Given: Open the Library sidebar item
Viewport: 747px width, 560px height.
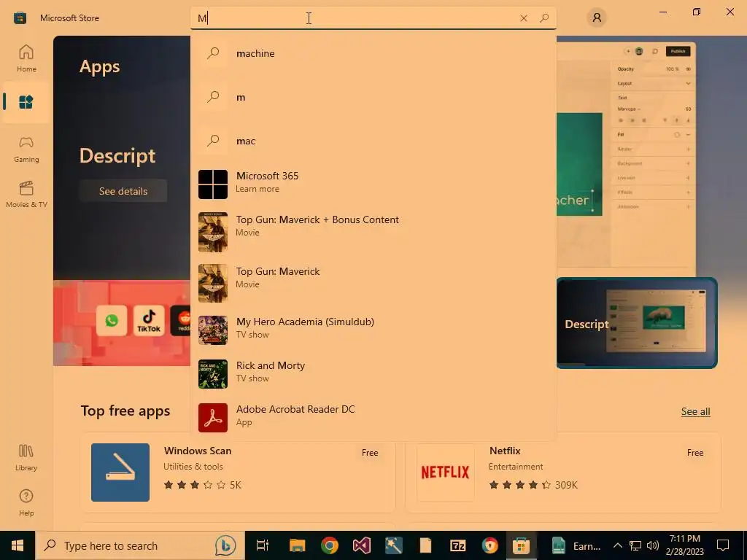Looking at the screenshot, I should click(26, 458).
